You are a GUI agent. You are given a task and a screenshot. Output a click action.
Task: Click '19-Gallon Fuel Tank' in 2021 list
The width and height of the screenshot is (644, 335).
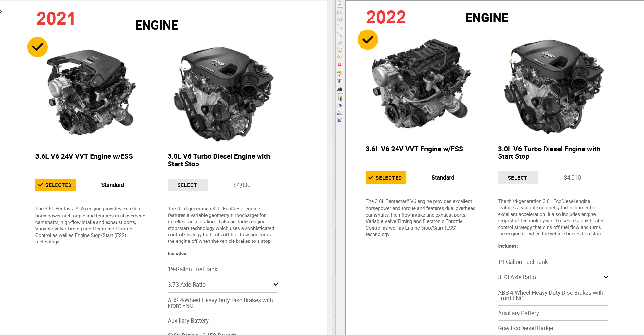193,269
